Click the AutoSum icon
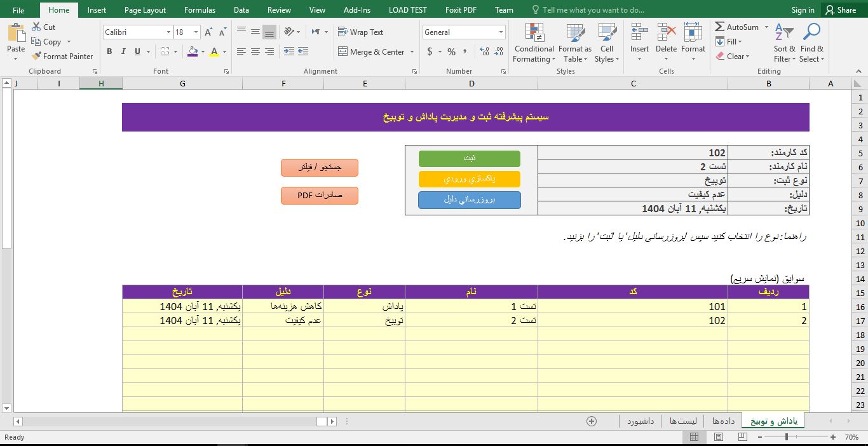The image size is (868, 446). pyautogui.click(x=724, y=27)
